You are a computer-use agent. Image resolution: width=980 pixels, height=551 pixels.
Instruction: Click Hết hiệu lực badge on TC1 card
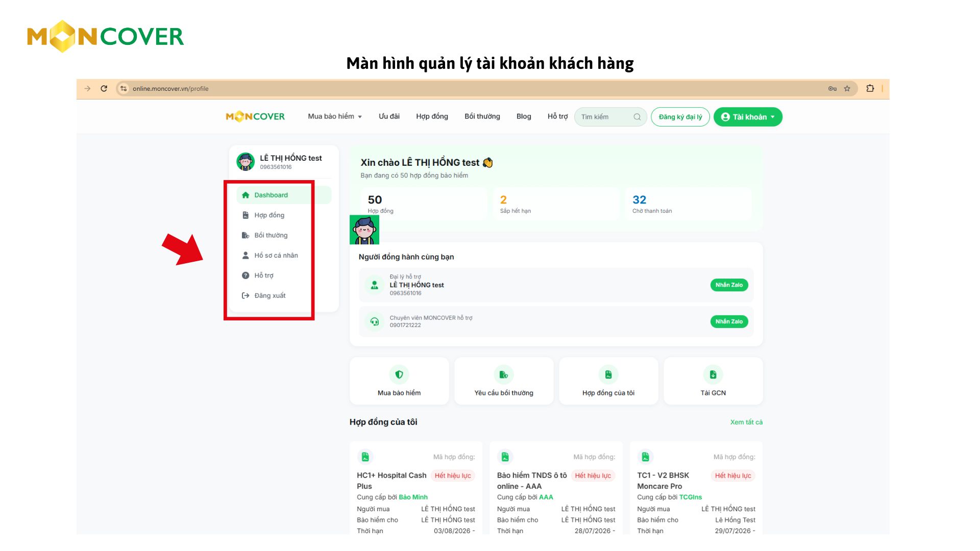(733, 475)
